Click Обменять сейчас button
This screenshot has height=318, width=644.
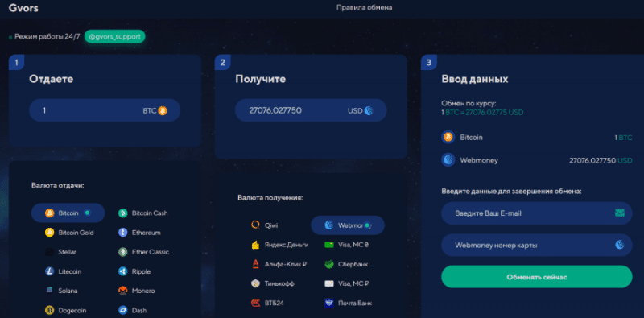536,277
